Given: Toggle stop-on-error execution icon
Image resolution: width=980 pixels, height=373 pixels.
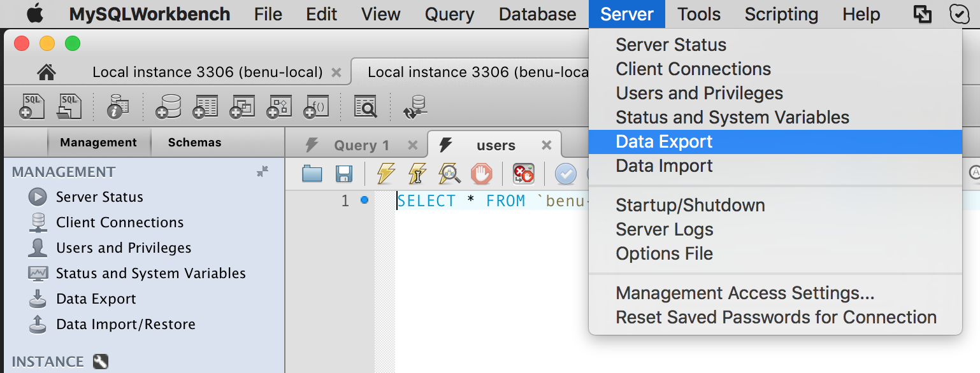Looking at the screenshot, I should click(x=524, y=173).
